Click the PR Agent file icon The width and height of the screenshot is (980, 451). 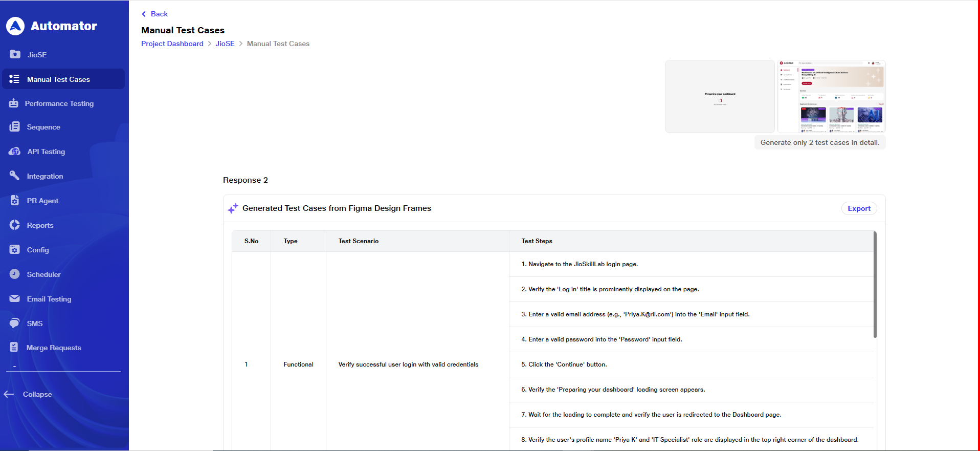(x=15, y=201)
